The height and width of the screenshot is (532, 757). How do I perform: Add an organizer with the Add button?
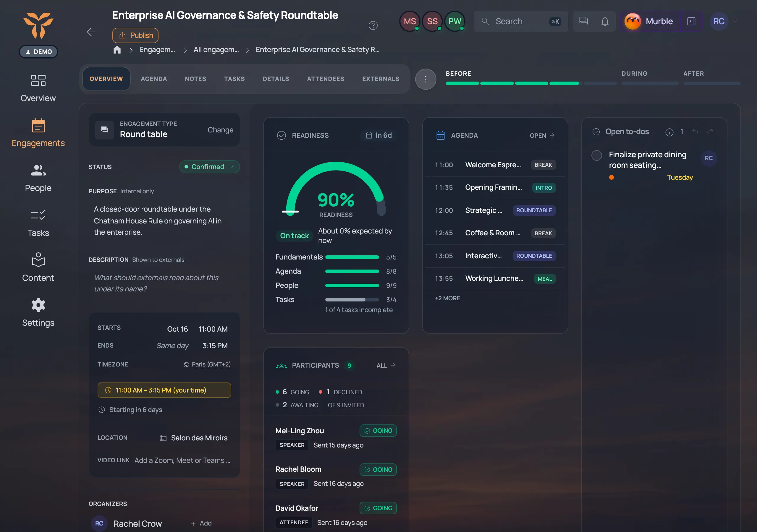coord(201,523)
